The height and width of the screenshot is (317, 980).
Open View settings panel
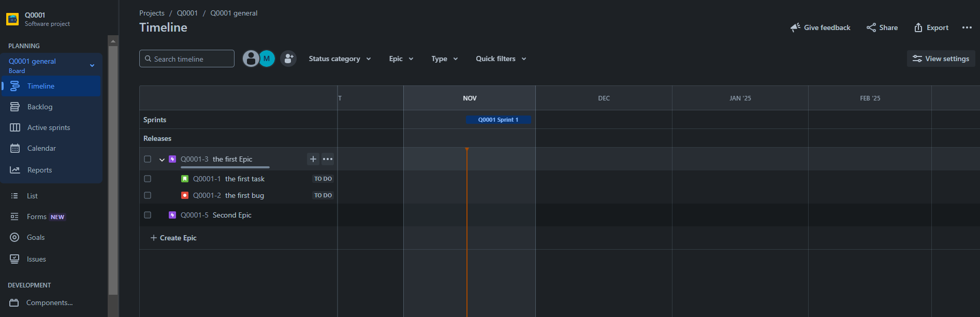tap(941, 59)
